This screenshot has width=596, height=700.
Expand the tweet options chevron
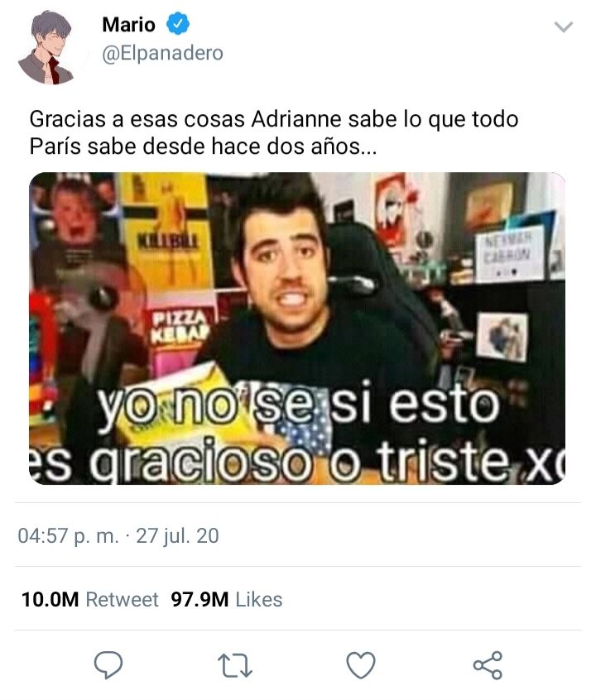(564, 26)
